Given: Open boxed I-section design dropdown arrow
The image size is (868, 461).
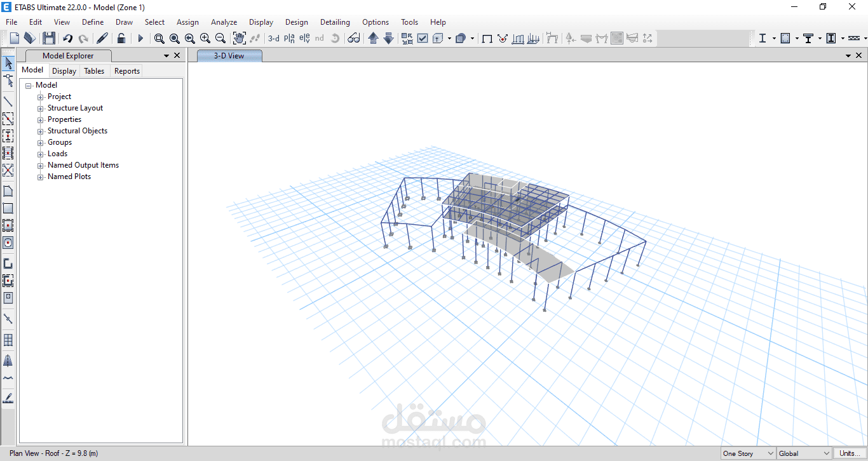Looking at the screenshot, I should 843,38.
